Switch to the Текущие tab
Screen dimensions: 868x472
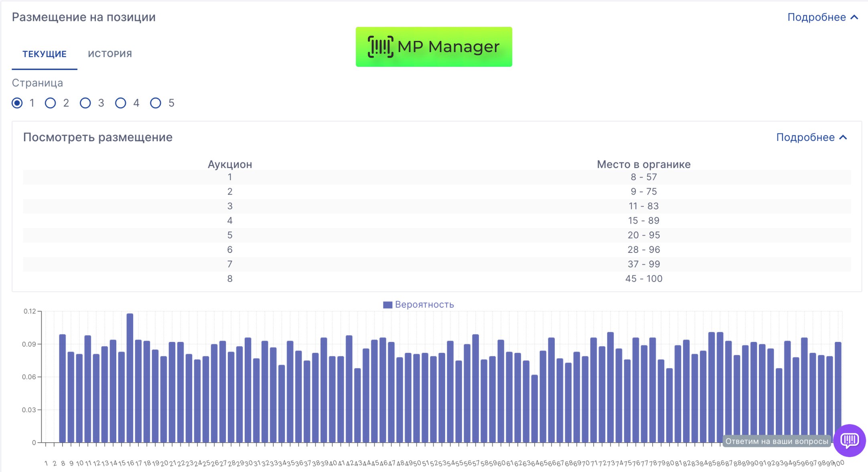click(x=44, y=54)
